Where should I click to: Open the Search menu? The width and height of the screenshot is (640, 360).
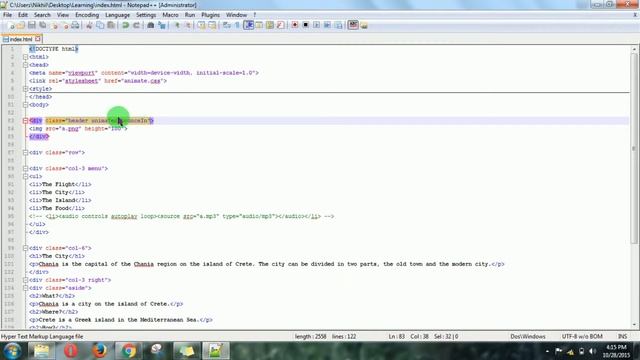pos(42,15)
